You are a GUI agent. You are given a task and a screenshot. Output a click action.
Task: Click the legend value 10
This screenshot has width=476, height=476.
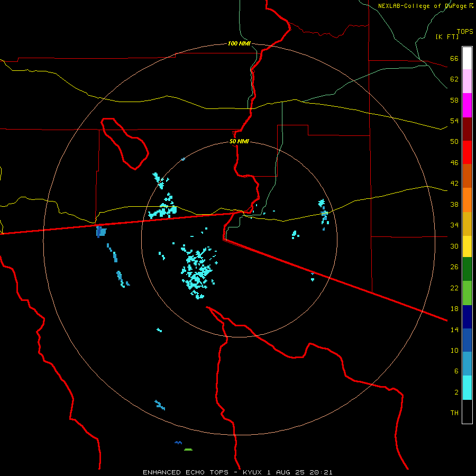coord(454,350)
